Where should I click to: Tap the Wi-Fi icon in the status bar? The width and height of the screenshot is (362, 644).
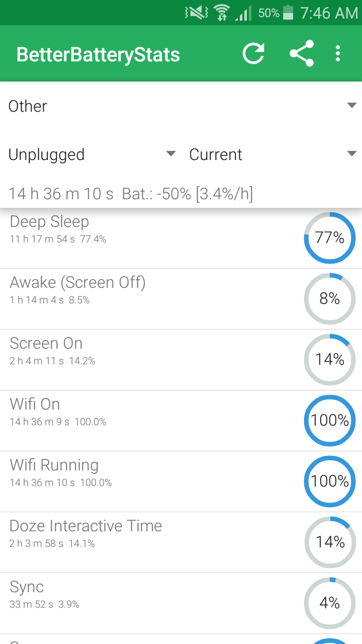(221, 13)
